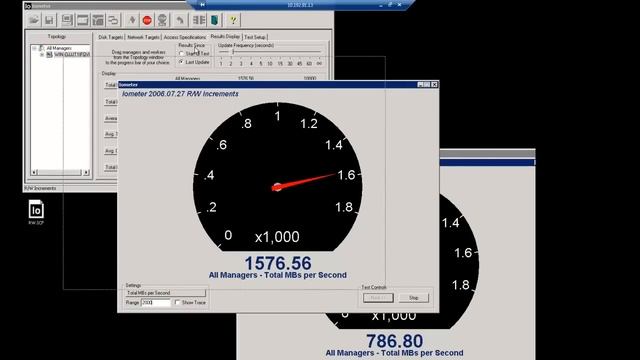This screenshot has height=360, width=640.
Task: Pin the remote desktop connection bar
Action: pos(202,4)
